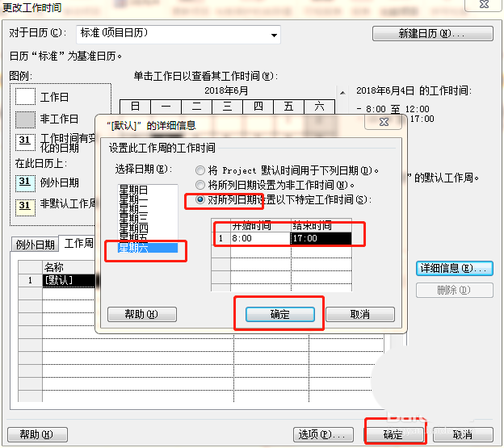
Task: Click the 非默认工作周 legend icon
Action: 25,204
